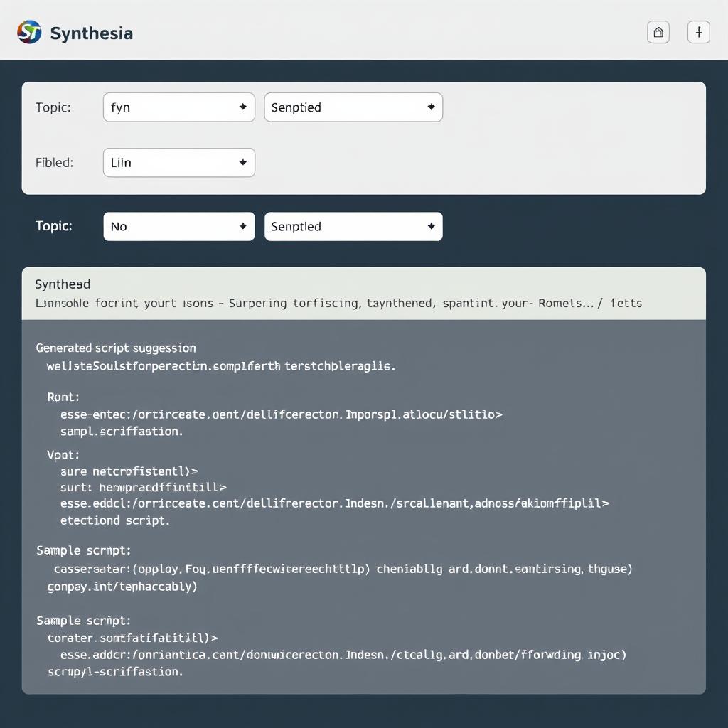Open the 'No' Topic dropdown
The height and width of the screenshot is (728, 728).
click(x=178, y=226)
